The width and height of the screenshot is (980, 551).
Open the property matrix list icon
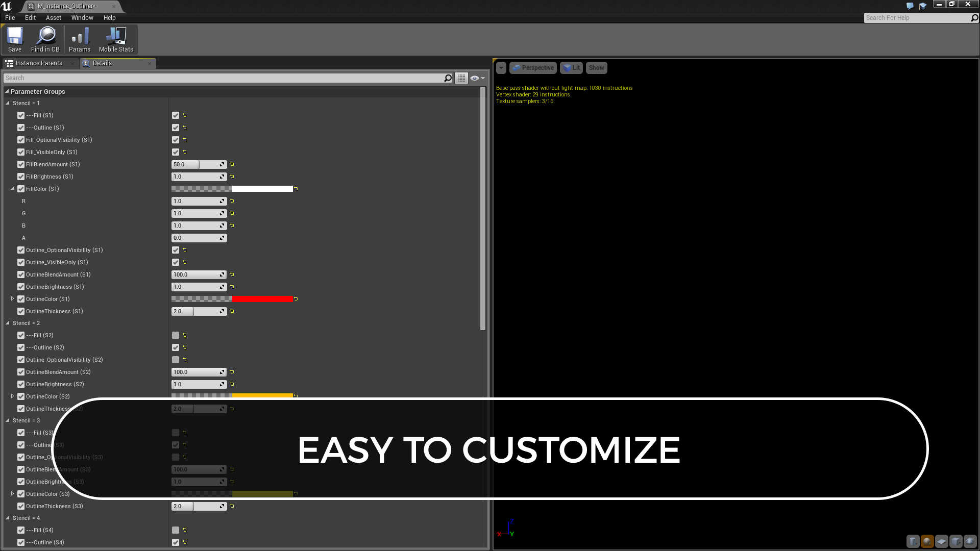[x=461, y=78]
